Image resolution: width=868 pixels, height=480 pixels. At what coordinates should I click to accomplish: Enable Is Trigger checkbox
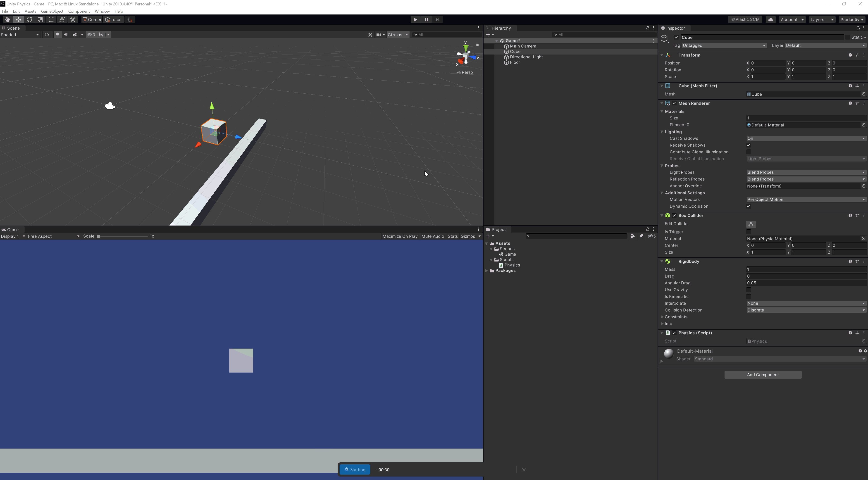click(x=748, y=232)
